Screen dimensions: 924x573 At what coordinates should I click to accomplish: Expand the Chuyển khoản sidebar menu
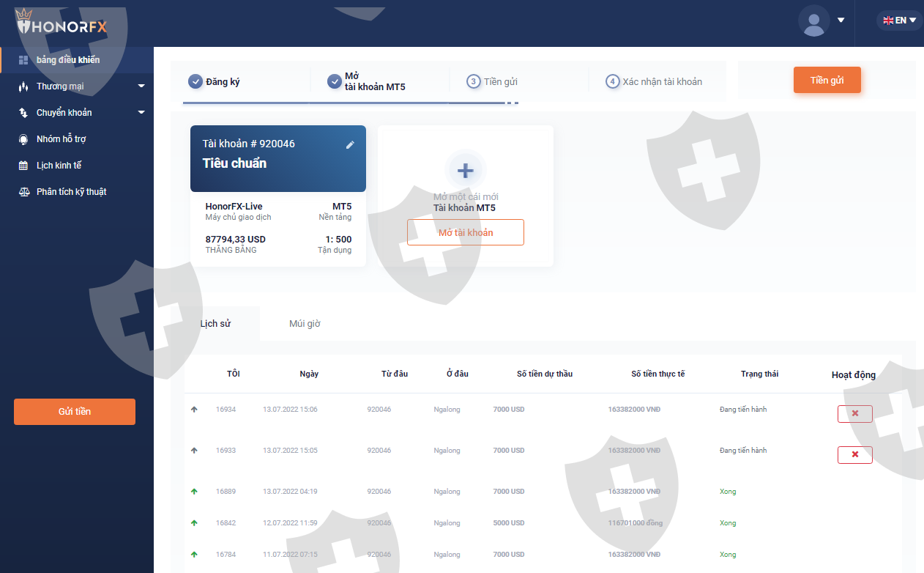[x=141, y=113]
